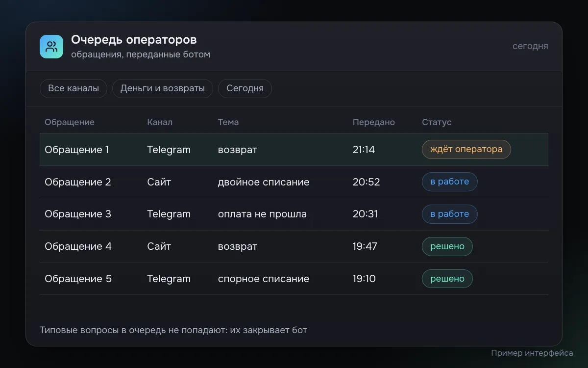This screenshot has width=588, height=368.
Task: Select the «Деньги и возвраты» filter chip
Action: pos(163,88)
